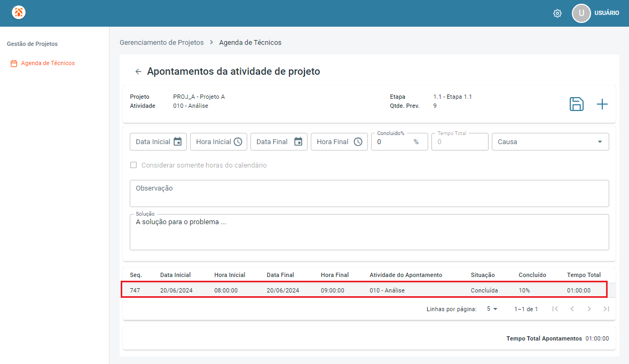The image size is (629, 364).
Task: Click the 01:00:00 cell in row 747
Action: (x=579, y=291)
